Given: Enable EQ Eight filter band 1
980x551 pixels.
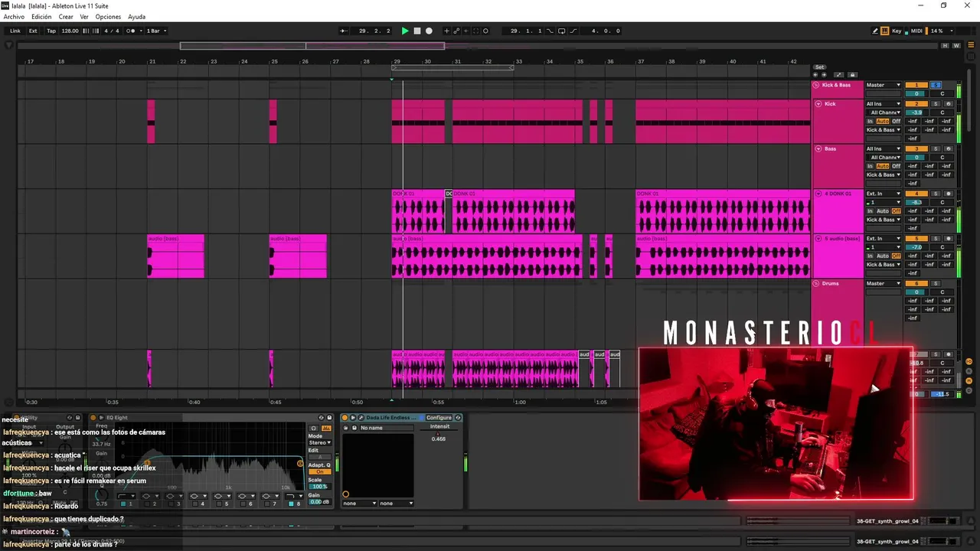Looking at the screenshot, I should pos(123,504).
